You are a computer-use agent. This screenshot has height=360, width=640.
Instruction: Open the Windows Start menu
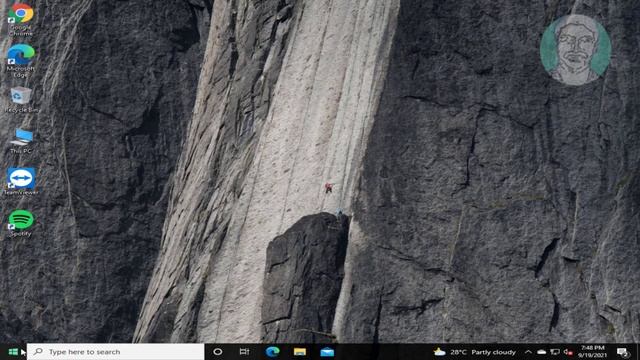point(13,352)
